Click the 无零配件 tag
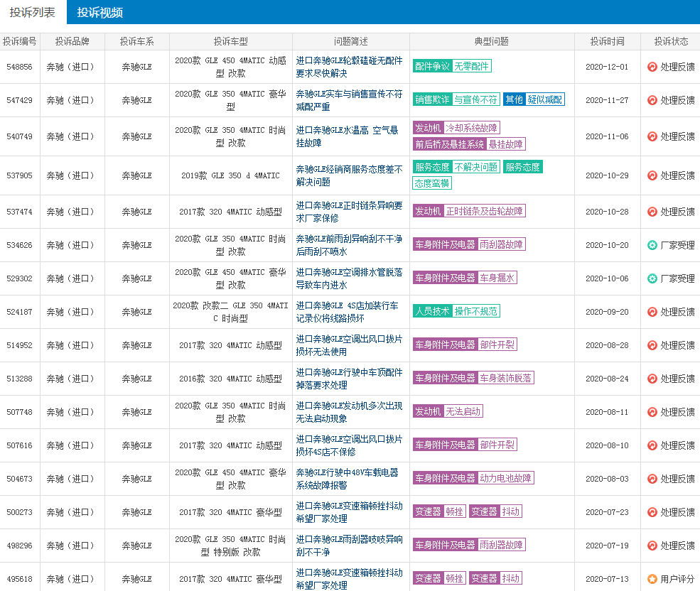This screenshot has width=700, height=591. point(471,66)
